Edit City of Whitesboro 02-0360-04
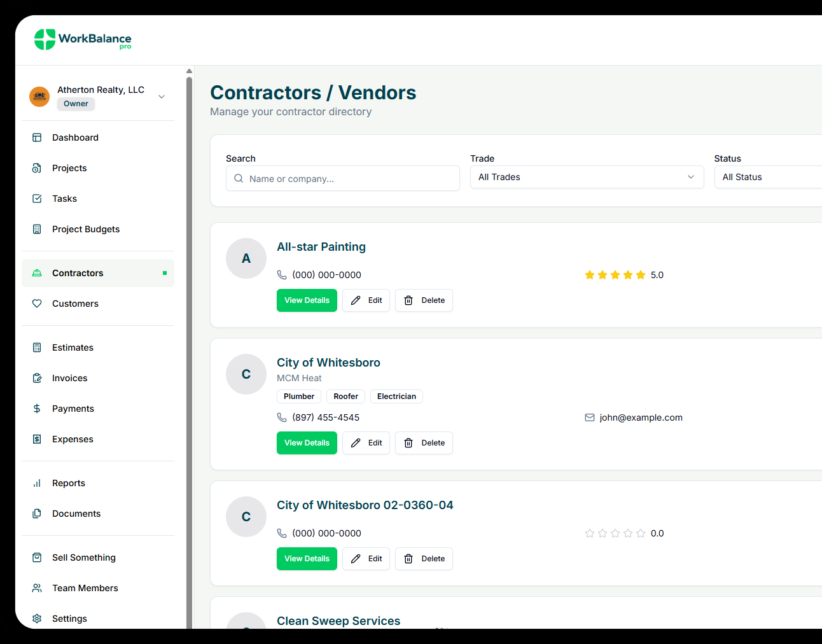 tap(366, 559)
